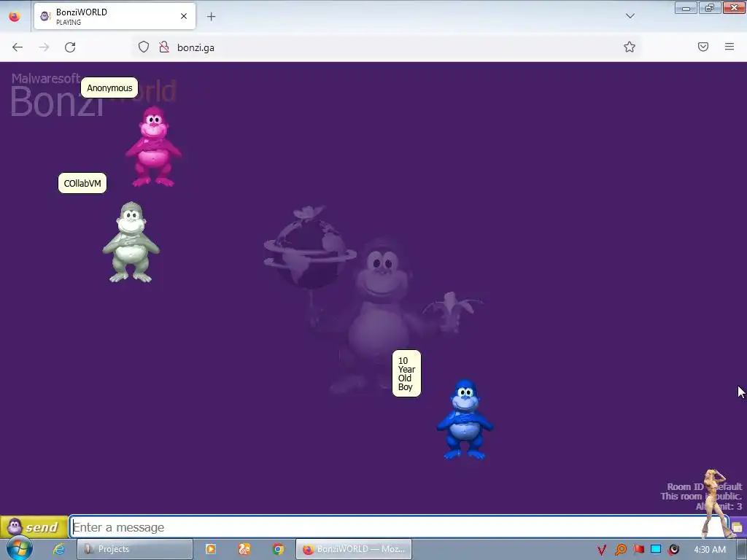This screenshot has width=747, height=560.
Task: Click the blue 10 Year Old Boy gorilla
Action: click(x=465, y=419)
